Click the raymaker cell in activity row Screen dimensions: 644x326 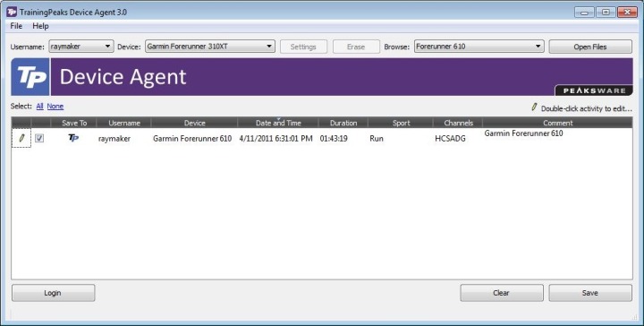[x=114, y=139]
